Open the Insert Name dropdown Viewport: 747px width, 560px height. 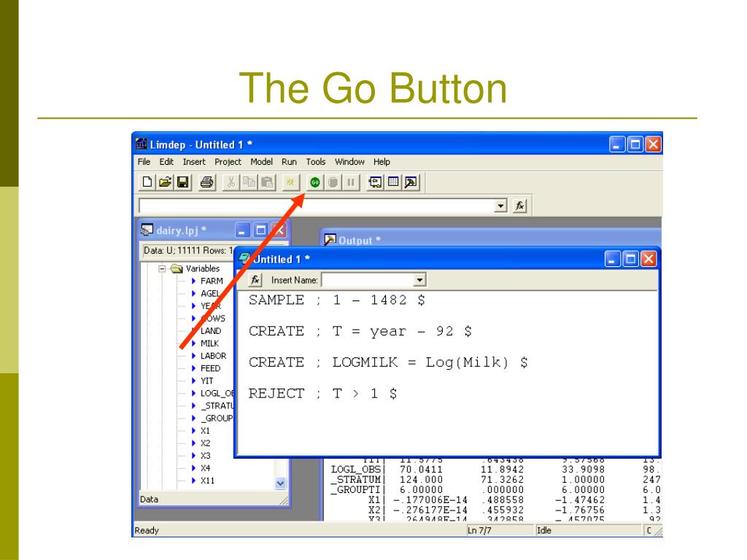tap(419, 280)
